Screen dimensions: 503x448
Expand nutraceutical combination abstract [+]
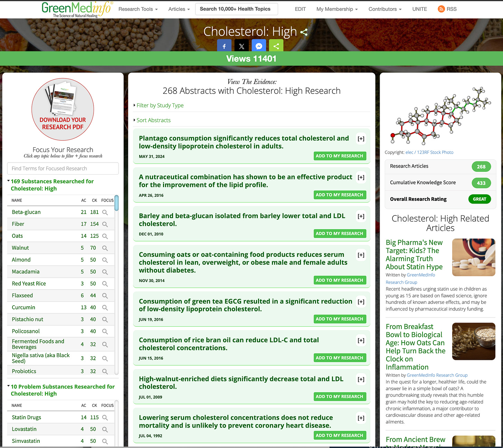pos(361,178)
